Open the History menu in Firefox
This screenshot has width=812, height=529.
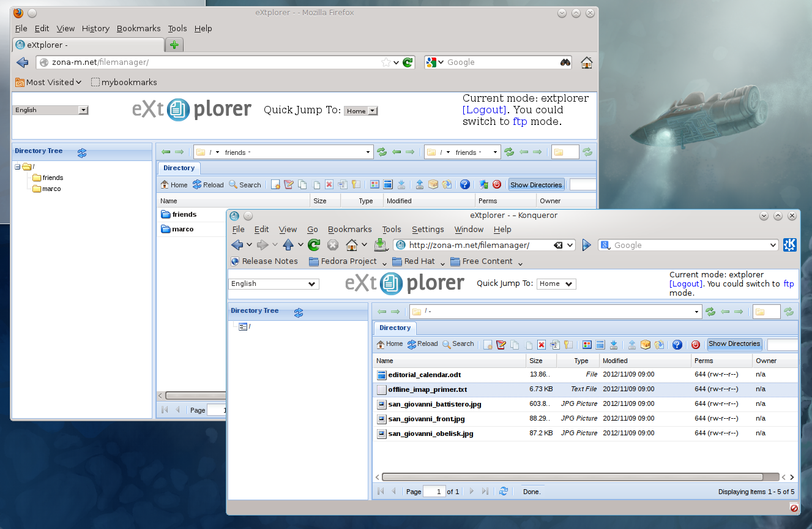coord(95,28)
